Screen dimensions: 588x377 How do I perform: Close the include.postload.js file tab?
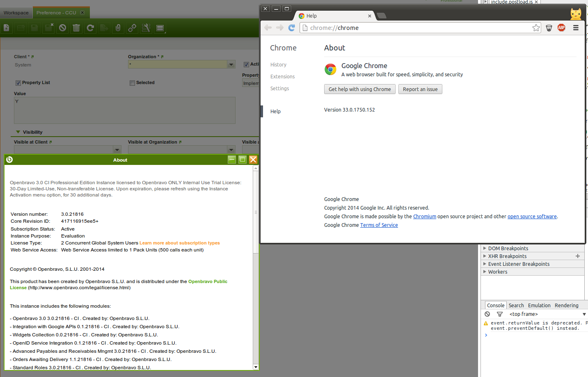click(x=536, y=2)
